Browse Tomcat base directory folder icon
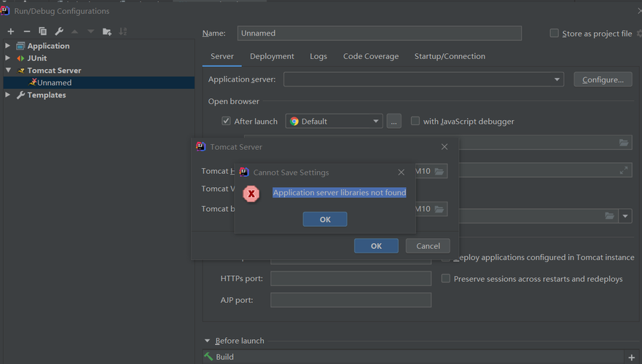Image resolution: width=642 pixels, height=364 pixels. click(439, 209)
